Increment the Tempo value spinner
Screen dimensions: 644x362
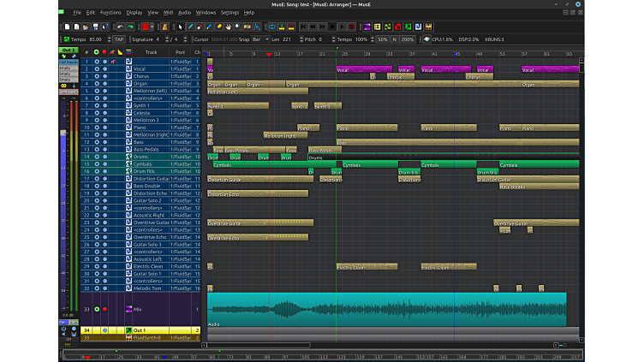[x=109, y=38]
